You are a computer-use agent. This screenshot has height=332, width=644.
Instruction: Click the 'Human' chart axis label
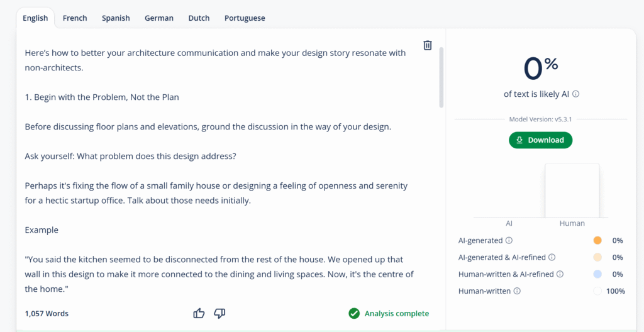[x=572, y=223]
